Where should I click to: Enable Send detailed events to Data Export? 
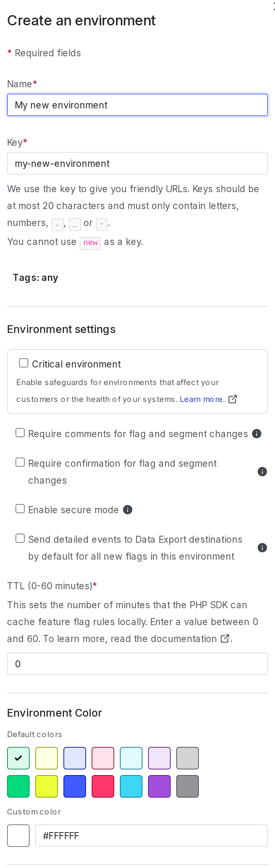tap(19, 538)
